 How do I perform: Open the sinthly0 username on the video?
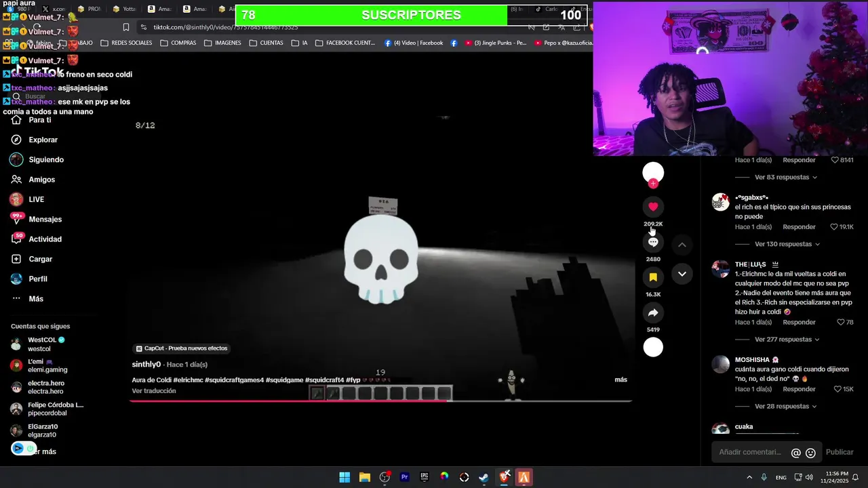point(146,365)
